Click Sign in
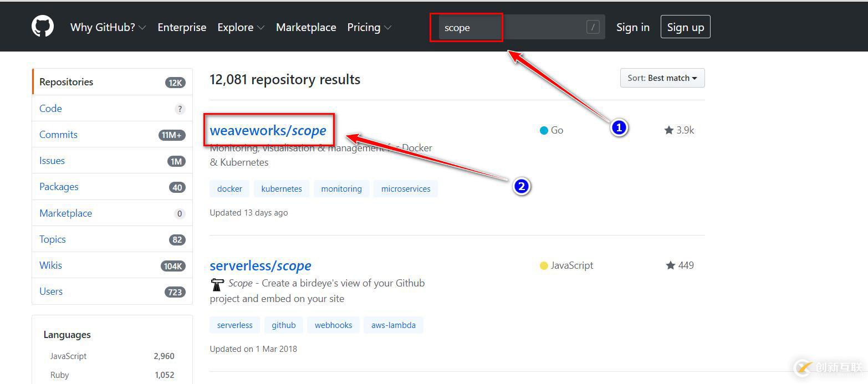 coord(633,27)
